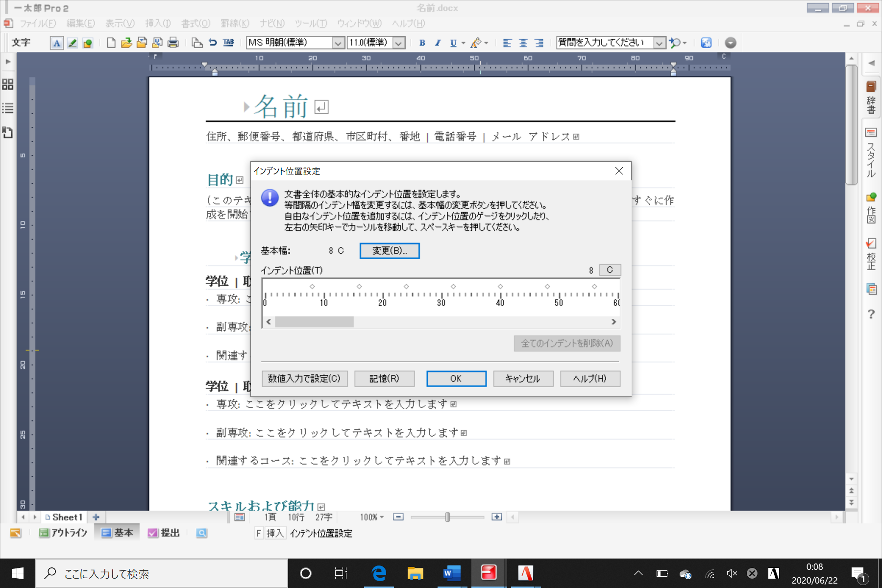Click the 変更(B) button for 基本幅
The height and width of the screenshot is (588, 882).
coord(390,251)
